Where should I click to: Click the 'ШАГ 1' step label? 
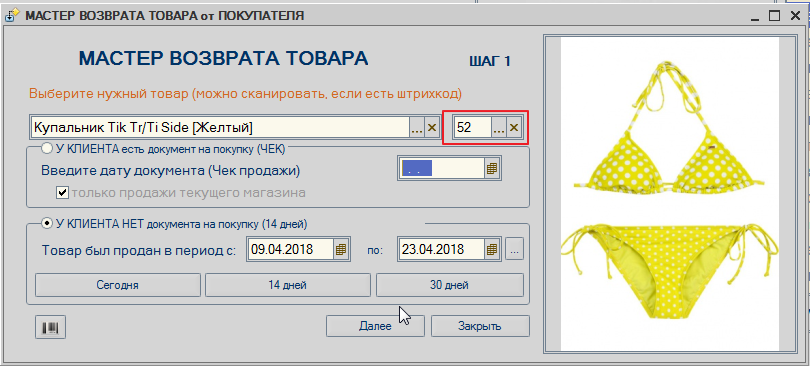tap(490, 61)
